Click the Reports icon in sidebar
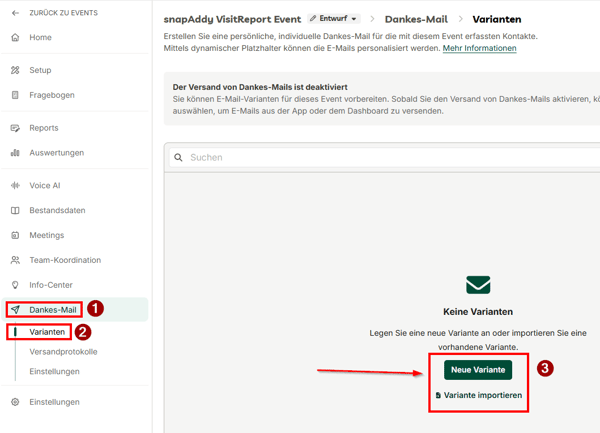The image size is (600, 433). tap(15, 128)
